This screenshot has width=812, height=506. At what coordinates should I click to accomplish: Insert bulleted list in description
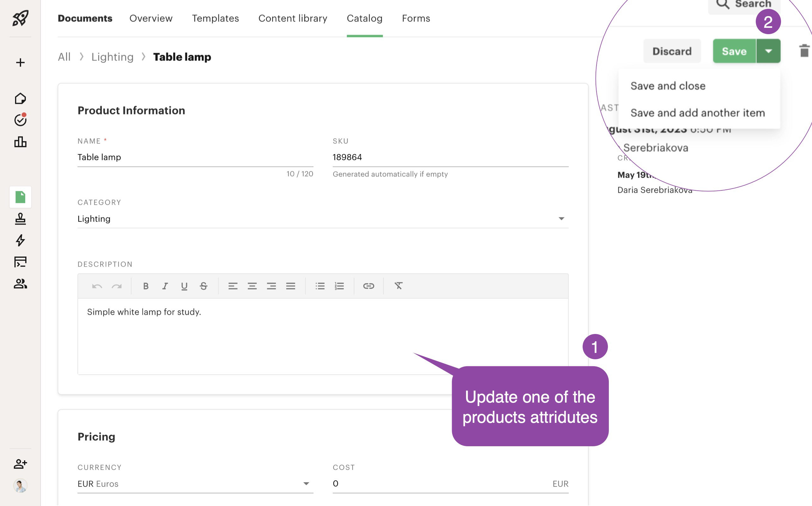tap(320, 286)
